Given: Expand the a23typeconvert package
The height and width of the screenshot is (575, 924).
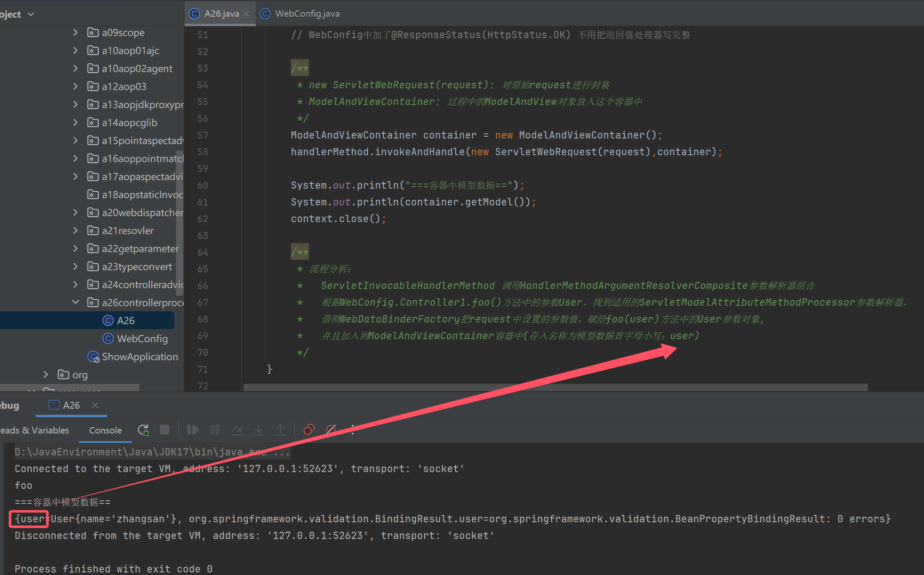Looking at the screenshot, I should [75, 267].
